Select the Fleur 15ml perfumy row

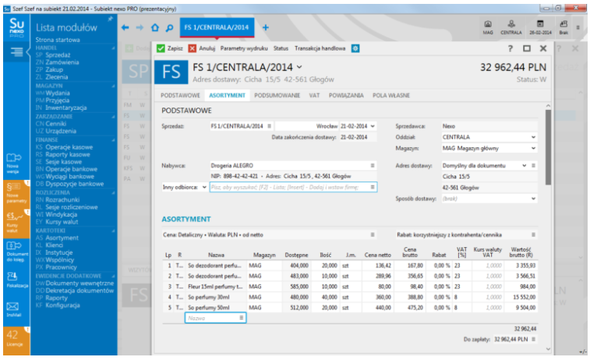coord(350,287)
